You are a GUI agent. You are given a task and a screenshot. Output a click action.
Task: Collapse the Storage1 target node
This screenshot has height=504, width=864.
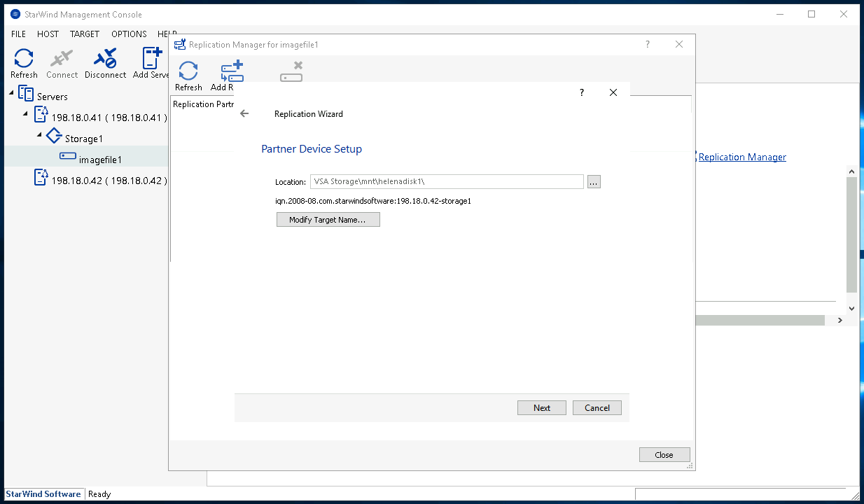(39, 134)
